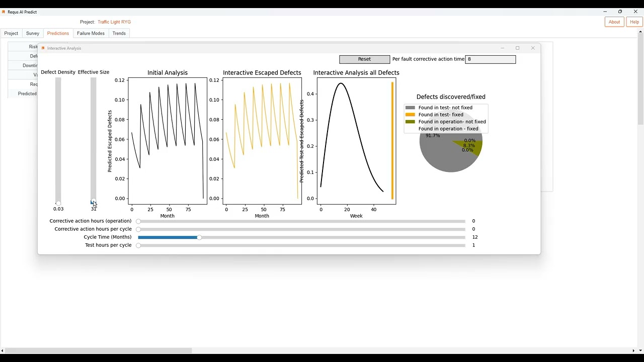Click the Corrective action hours (operation) slider
Screen dimensions: 644x362
click(302, 221)
